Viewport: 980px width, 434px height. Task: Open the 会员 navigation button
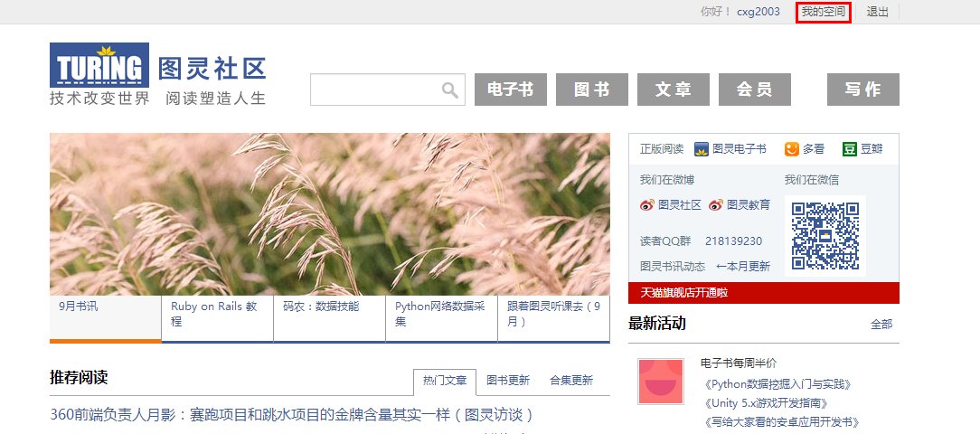(x=754, y=90)
